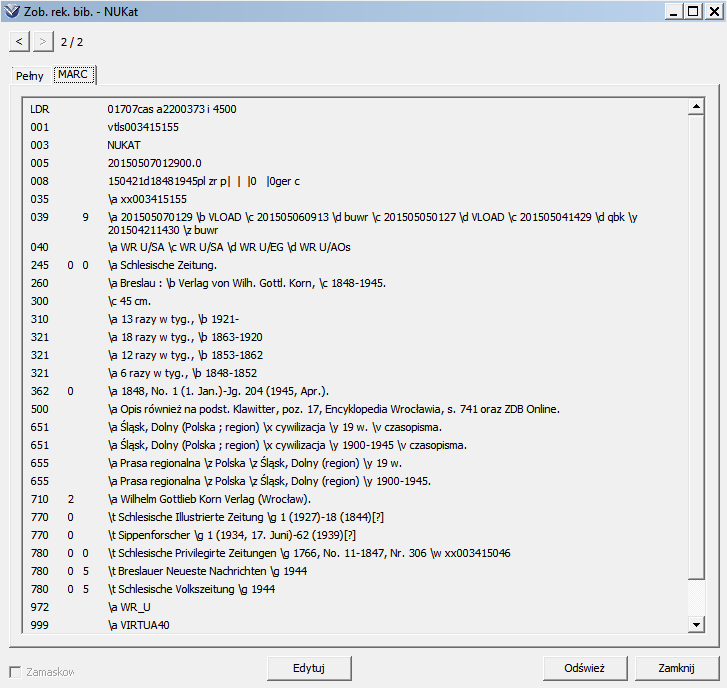Click the 321 line 12 razy w tyg.
The image size is (727, 688).
(x=185, y=356)
